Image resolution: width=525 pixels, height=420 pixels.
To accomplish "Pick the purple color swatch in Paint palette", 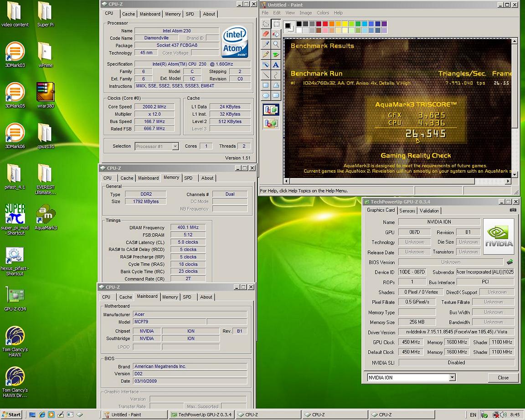I will point(384,24).
